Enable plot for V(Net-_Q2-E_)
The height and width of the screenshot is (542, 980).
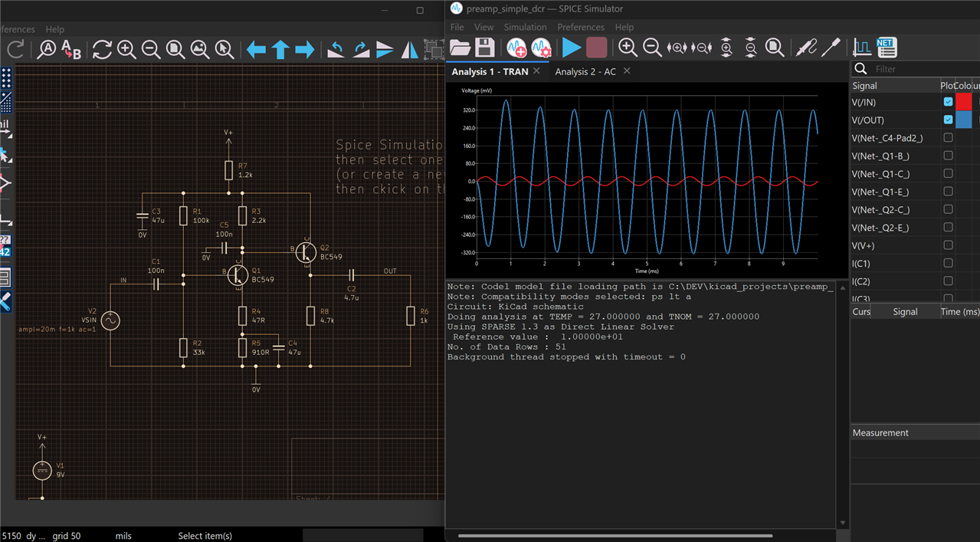[x=948, y=228]
